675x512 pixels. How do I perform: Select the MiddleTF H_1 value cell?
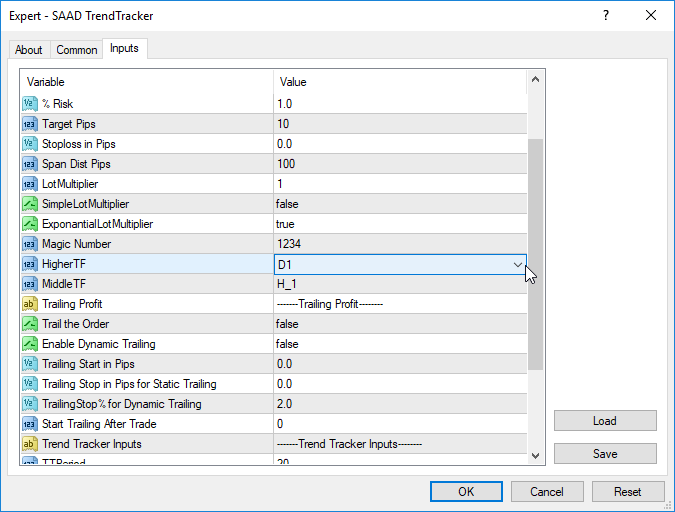pos(400,284)
